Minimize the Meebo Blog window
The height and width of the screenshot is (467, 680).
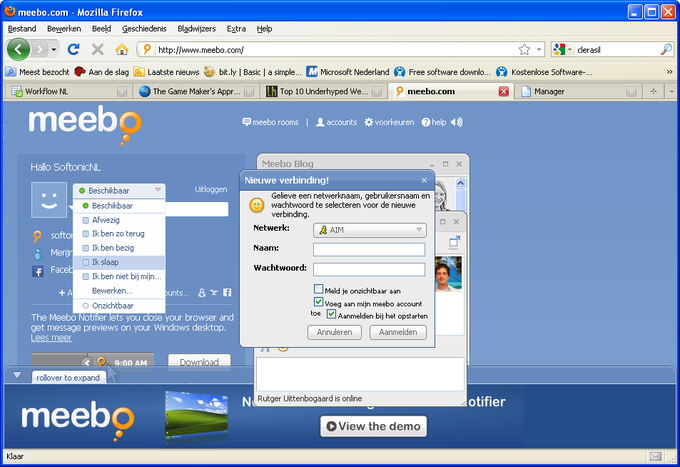click(432, 164)
